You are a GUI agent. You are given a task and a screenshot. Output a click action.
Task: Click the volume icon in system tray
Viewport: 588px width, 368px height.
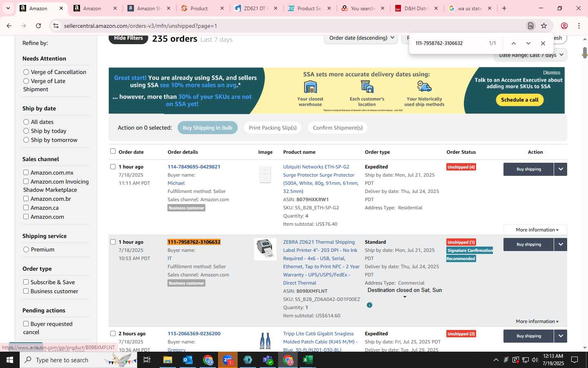pos(535,360)
